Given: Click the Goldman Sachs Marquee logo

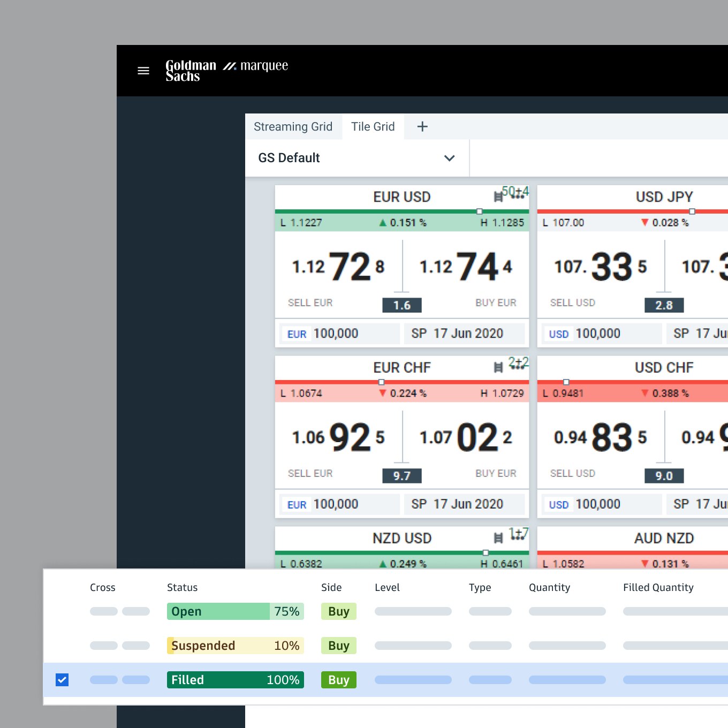Looking at the screenshot, I should click(226, 70).
